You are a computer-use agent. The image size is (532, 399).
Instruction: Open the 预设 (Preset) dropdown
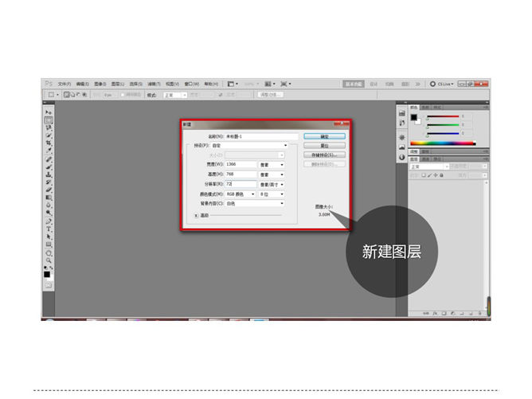tap(250, 146)
